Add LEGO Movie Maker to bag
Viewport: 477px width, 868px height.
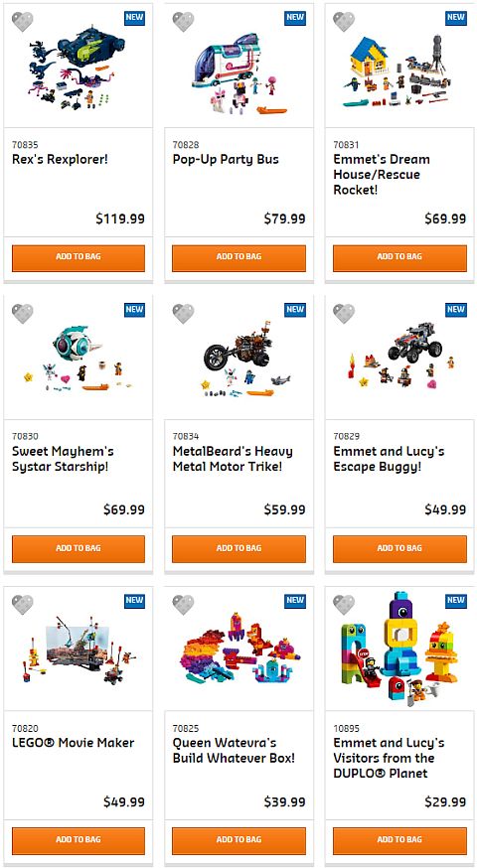click(x=79, y=840)
